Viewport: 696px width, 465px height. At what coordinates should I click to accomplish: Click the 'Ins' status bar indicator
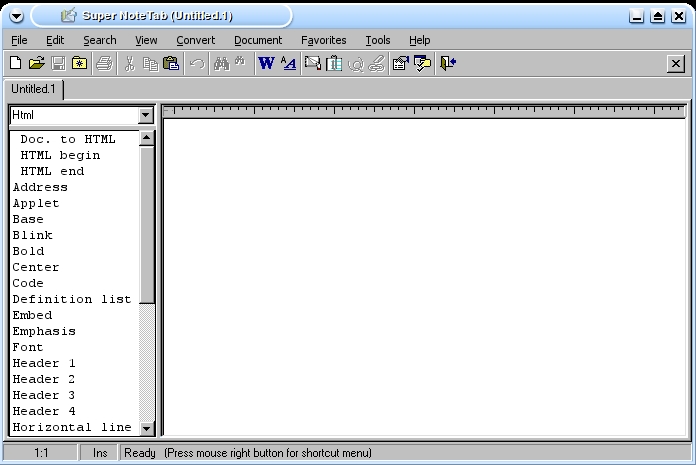coord(100,453)
